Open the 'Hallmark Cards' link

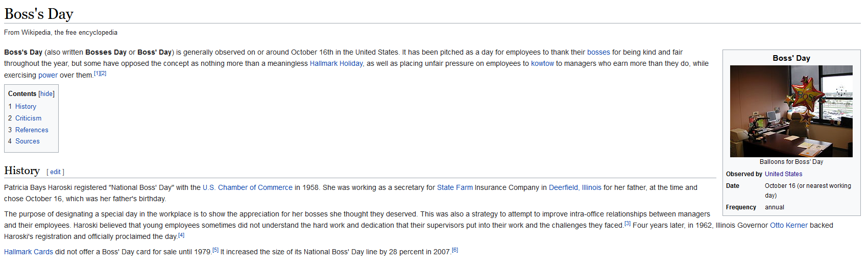(x=29, y=252)
